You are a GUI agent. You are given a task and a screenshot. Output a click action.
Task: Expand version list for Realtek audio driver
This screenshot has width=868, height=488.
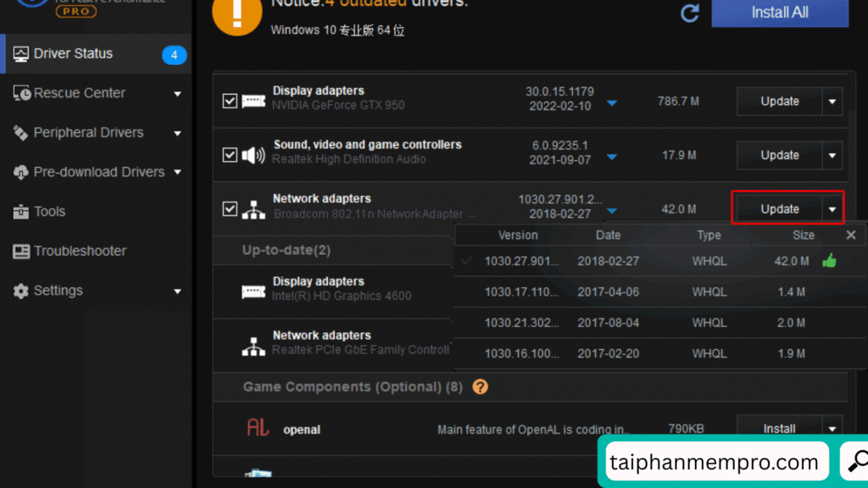coord(612,157)
